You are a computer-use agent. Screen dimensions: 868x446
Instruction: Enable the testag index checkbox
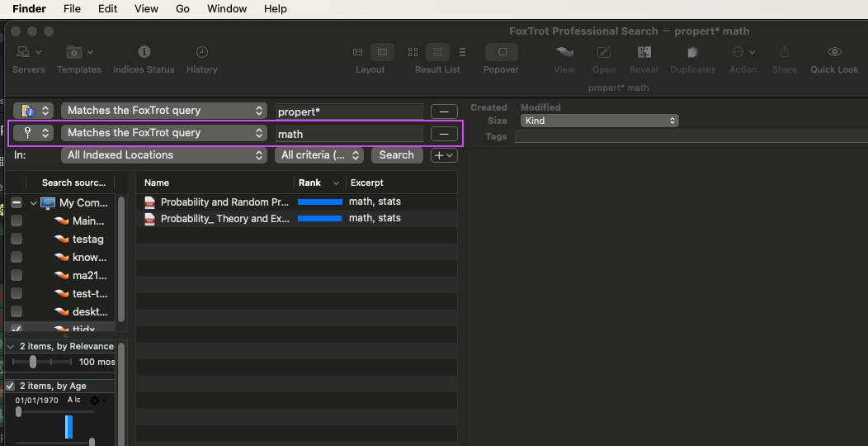pos(17,240)
